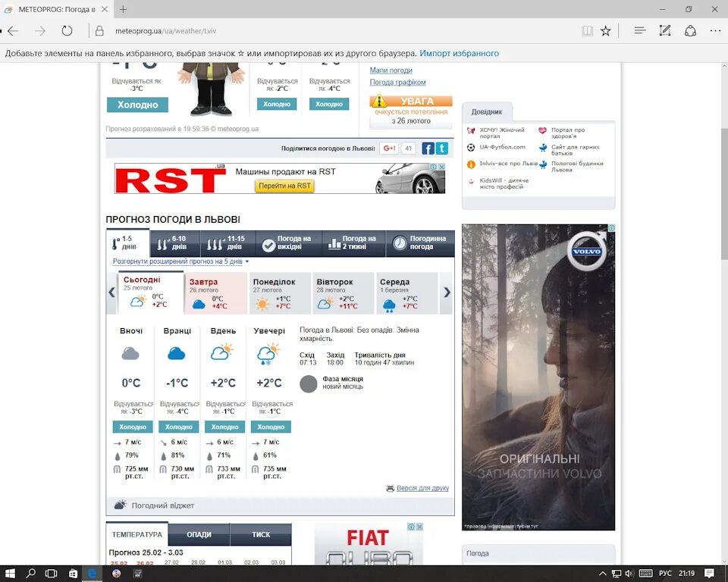
Task: Select the Сьогодні day card
Action: point(150,293)
